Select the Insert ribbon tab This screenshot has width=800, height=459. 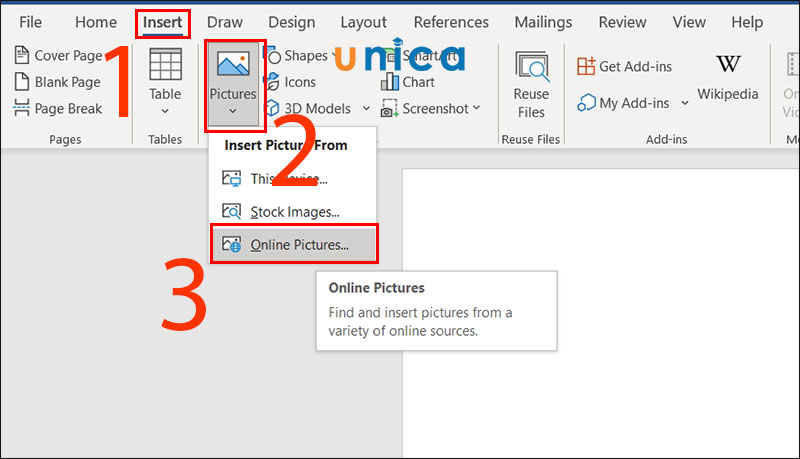(162, 22)
